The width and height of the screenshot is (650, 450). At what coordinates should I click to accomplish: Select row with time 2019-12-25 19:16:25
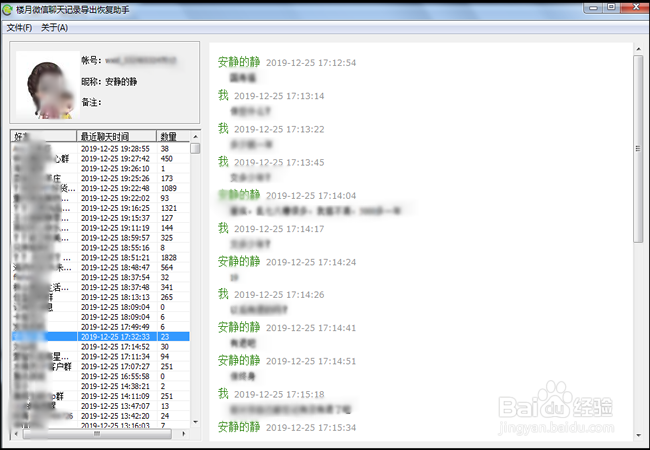coord(100,208)
